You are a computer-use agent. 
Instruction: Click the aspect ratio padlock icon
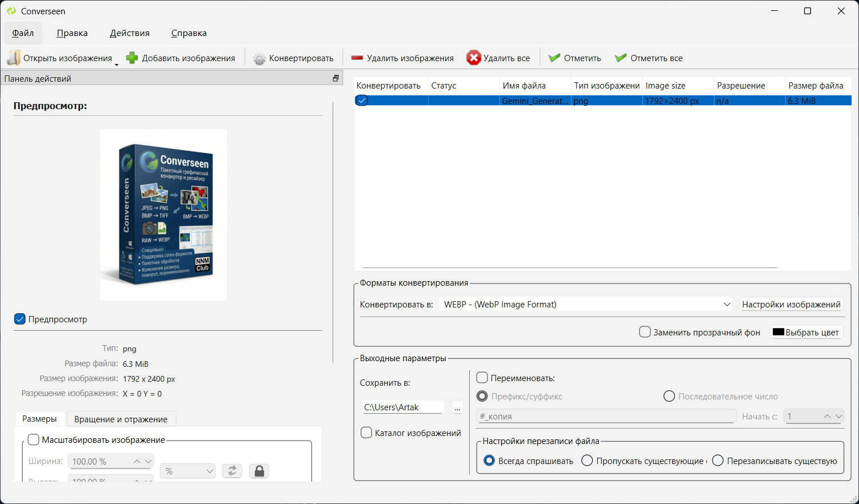tap(259, 471)
